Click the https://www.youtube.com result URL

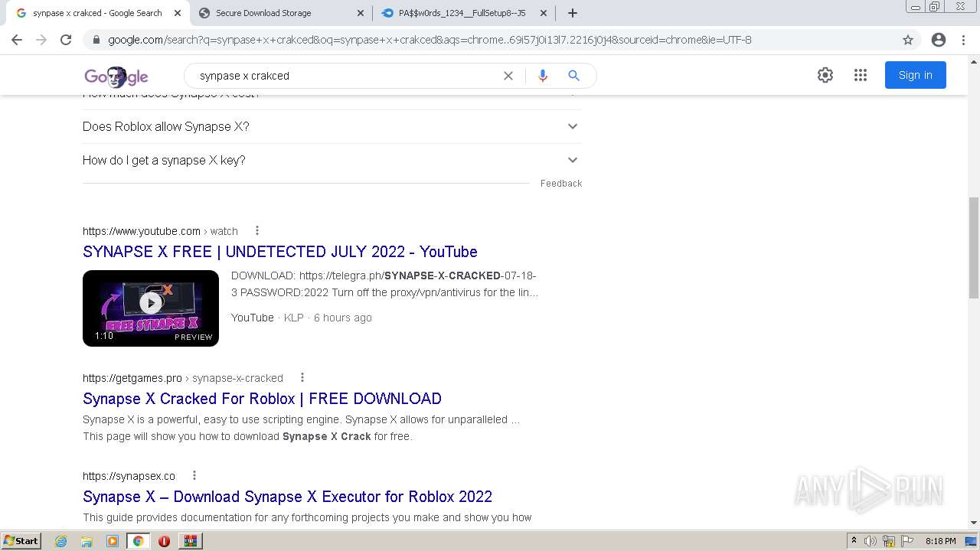point(142,231)
